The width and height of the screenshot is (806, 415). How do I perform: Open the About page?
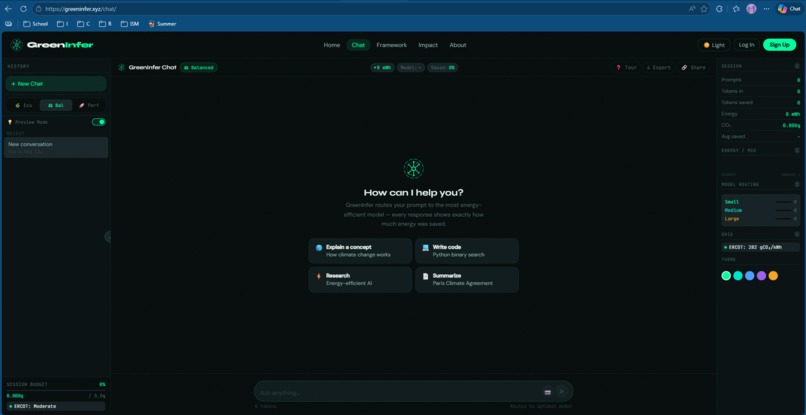coord(457,45)
